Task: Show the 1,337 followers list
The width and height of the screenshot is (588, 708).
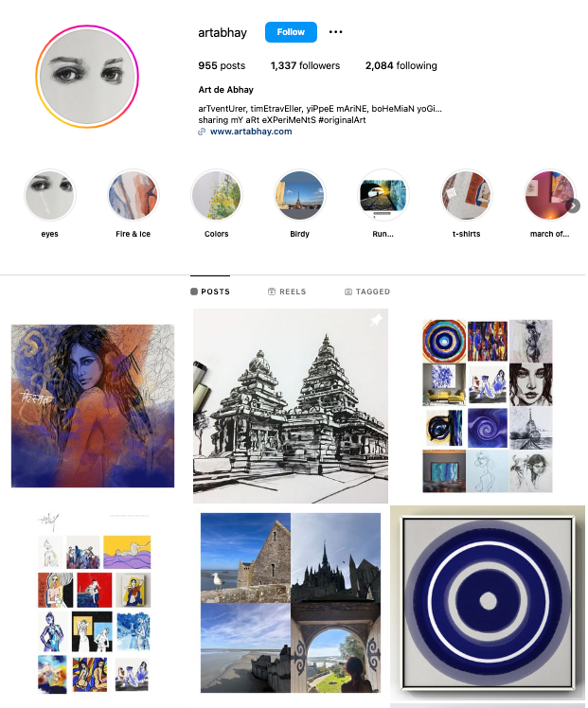Action: 305,65
